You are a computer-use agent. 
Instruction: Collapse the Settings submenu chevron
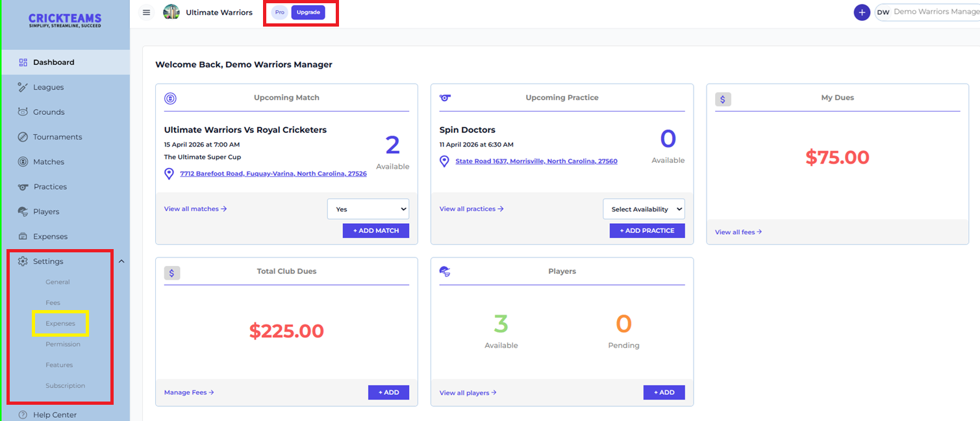[121, 261]
